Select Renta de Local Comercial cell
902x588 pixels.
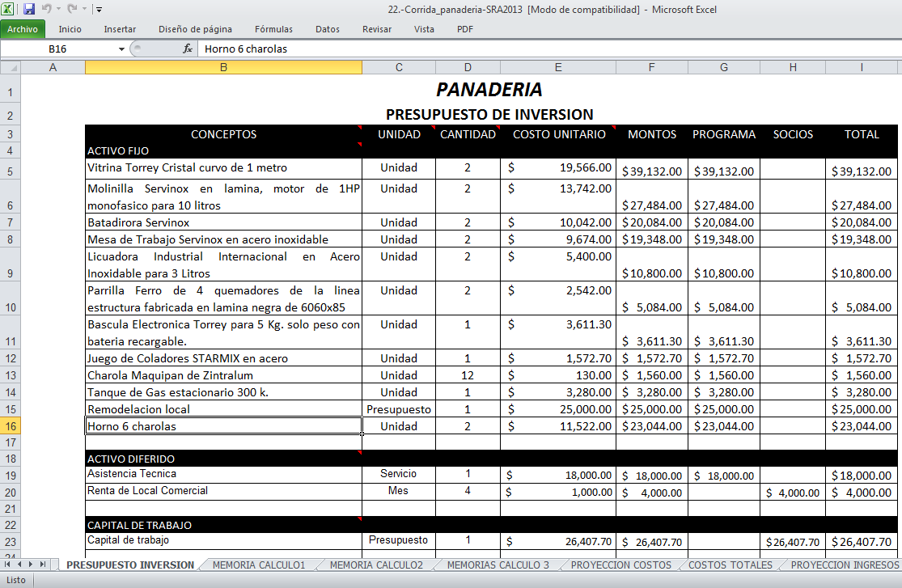[223, 491]
